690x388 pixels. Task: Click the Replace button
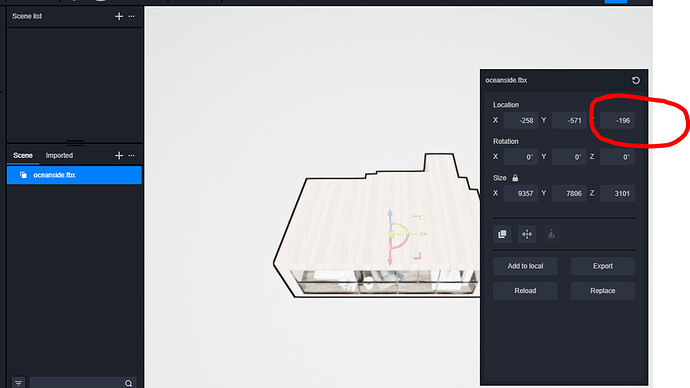coord(602,291)
